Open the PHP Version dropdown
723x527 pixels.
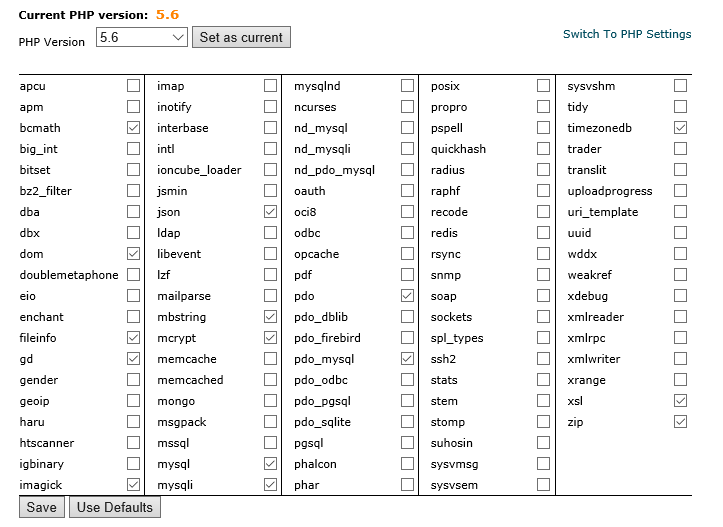point(142,37)
